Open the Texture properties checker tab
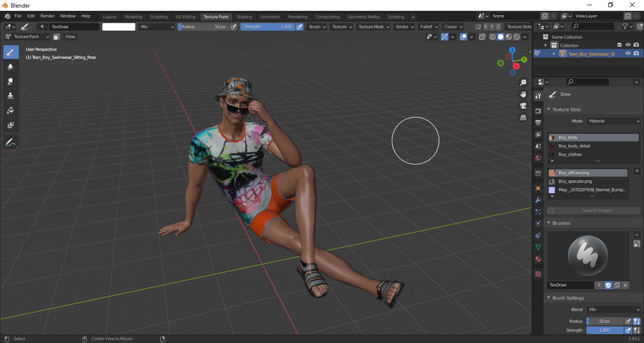644x343 pixels. (538, 274)
